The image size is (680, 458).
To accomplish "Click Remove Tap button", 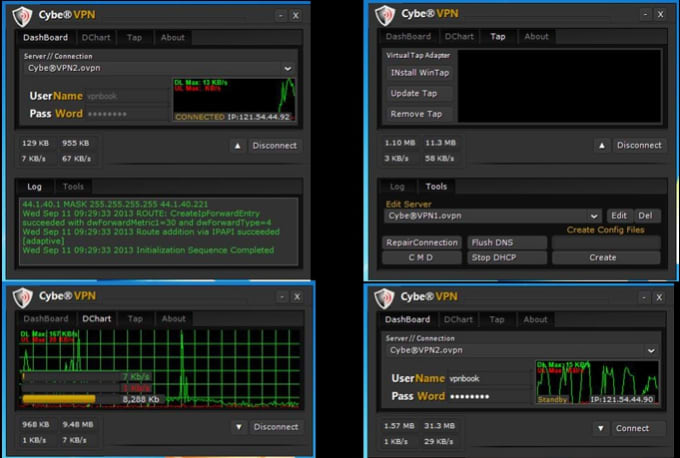I will click(419, 114).
